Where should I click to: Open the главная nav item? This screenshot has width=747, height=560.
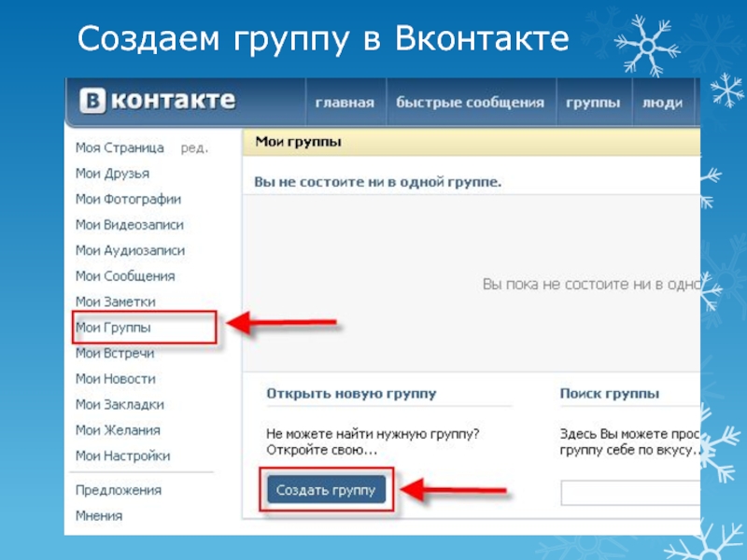pos(345,103)
